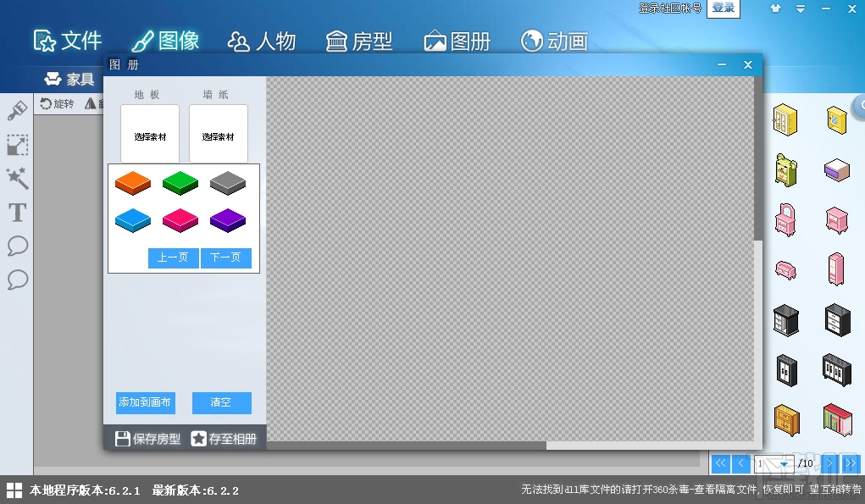The height and width of the screenshot is (504, 865).
Task: Click the 清空 clear button
Action: 221,402
